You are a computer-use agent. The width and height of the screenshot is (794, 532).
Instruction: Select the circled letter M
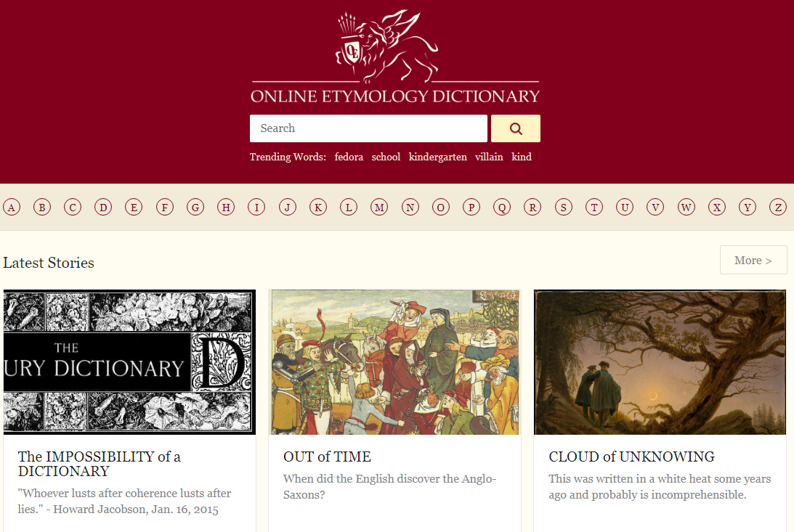379,208
